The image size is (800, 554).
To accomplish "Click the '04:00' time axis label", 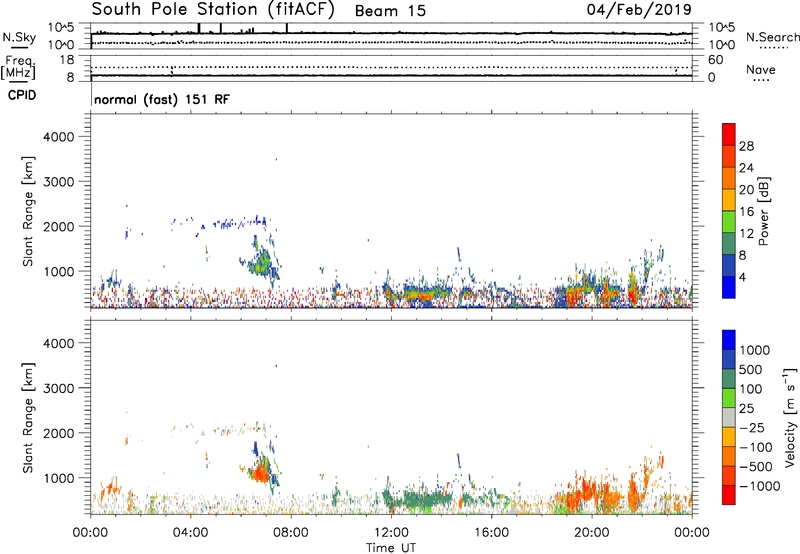I will [x=190, y=533].
